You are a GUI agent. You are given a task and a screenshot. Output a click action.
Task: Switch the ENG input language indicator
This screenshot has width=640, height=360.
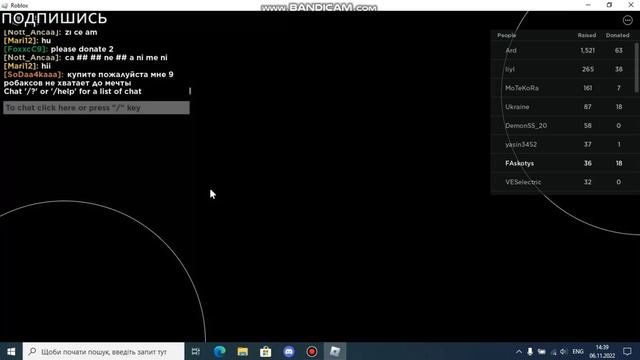coord(578,351)
